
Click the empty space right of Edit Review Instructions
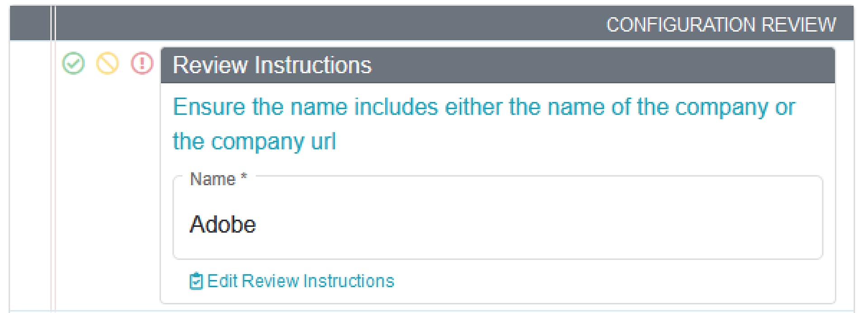point(588,281)
